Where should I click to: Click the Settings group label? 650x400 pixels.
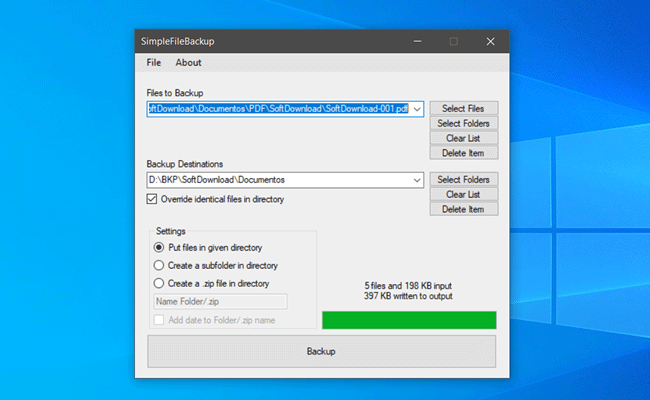170,231
